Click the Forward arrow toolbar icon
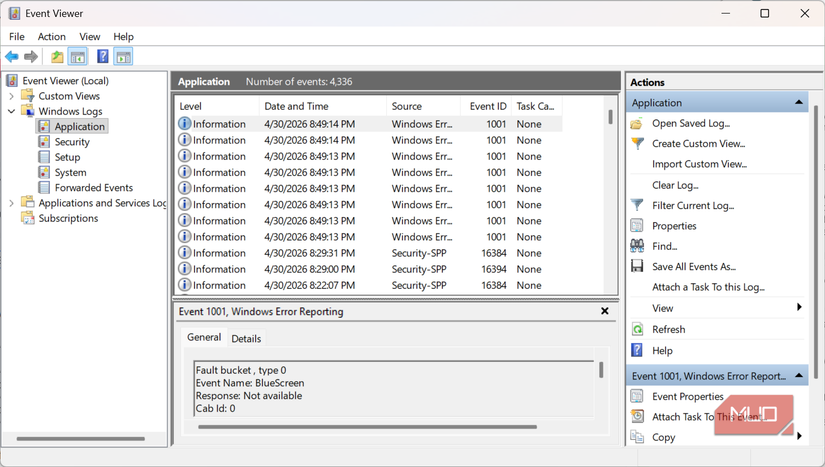The width and height of the screenshot is (825, 467). pos(31,56)
